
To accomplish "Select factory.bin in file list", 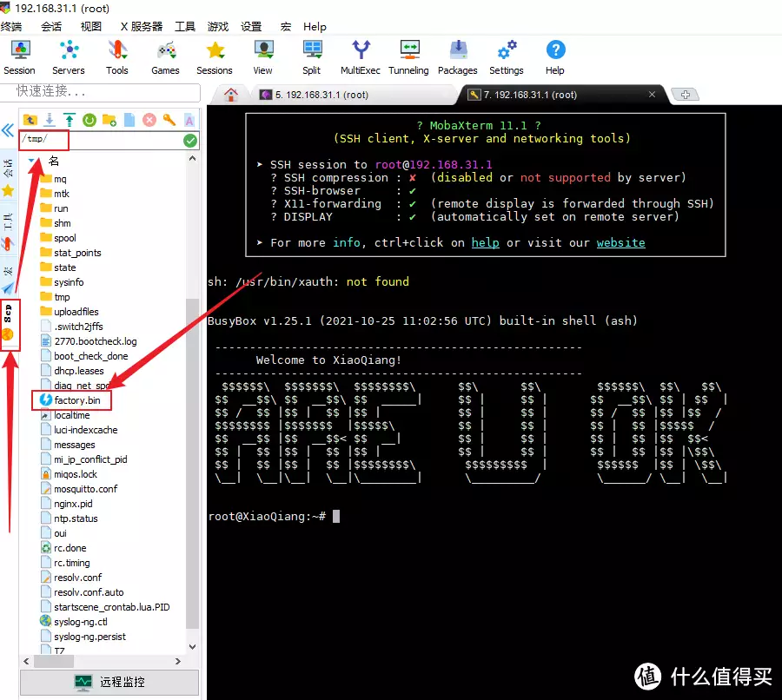I will pos(71,400).
